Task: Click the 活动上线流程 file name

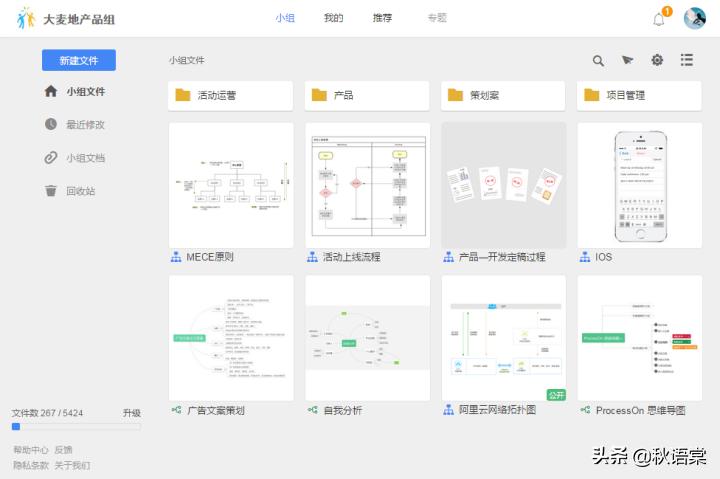Action: point(351,257)
